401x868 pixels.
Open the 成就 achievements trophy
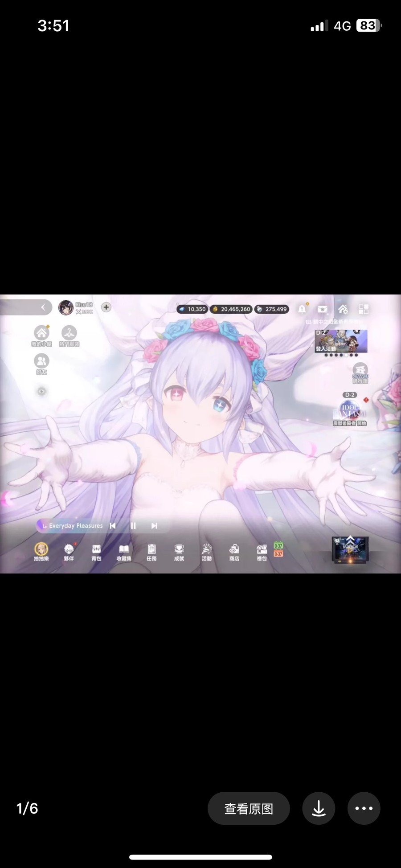click(x=179, y=552)
